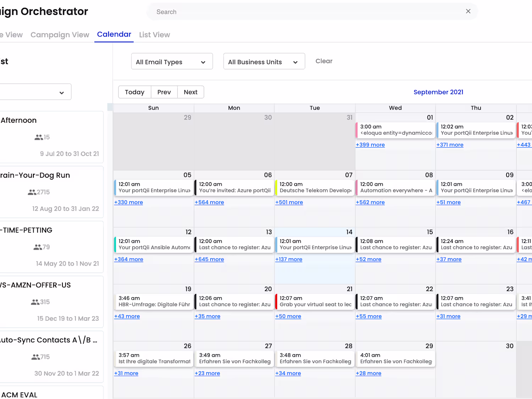Open the All Business Units dropdown
Image resolution: width=532 pixels, height=399 pixels.
(x=264, y=62)
